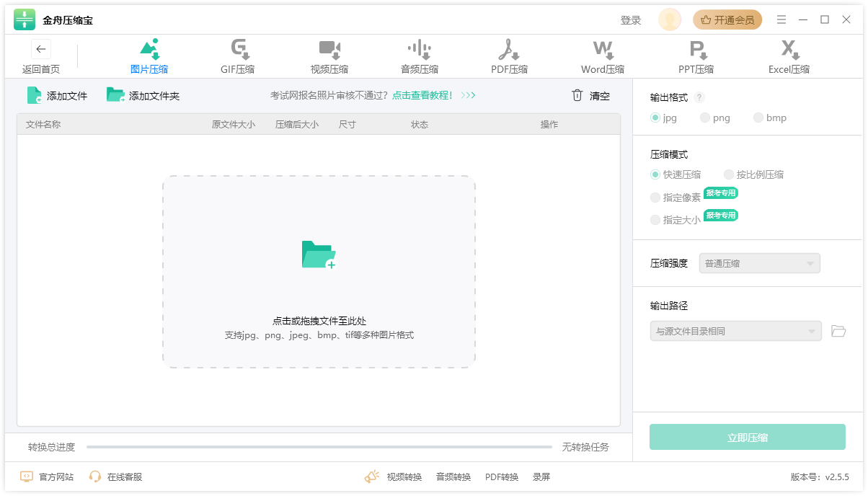Open the 点击查看教程 link

tap(422, 95)
